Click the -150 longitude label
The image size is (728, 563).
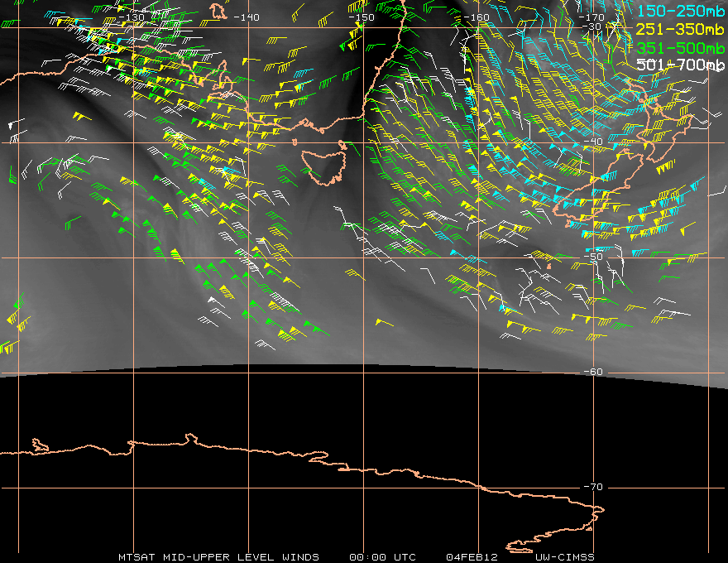362,17
